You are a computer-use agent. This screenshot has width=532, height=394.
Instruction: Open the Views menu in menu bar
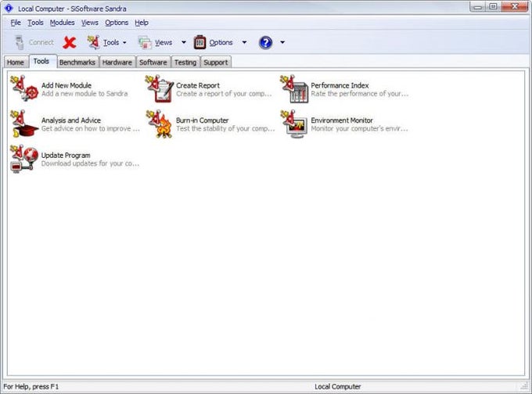pos(89,23)
